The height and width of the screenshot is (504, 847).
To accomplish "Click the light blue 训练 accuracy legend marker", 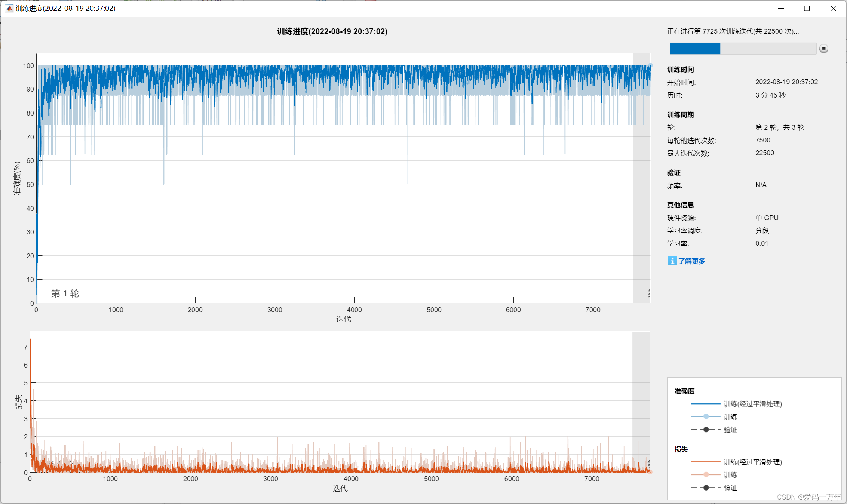I will 706,417.
